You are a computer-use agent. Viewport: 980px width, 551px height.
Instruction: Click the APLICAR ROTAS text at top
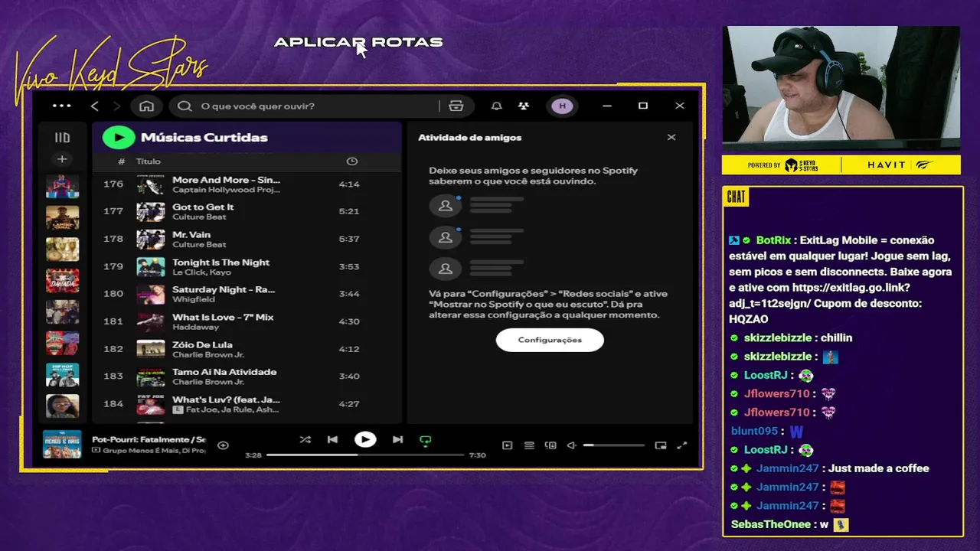tap(358, 42)
